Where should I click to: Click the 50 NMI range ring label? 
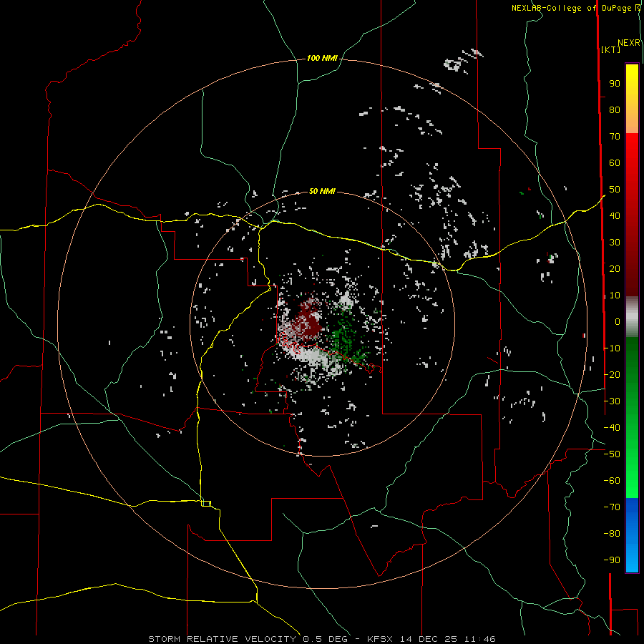[x=322, y=191]
